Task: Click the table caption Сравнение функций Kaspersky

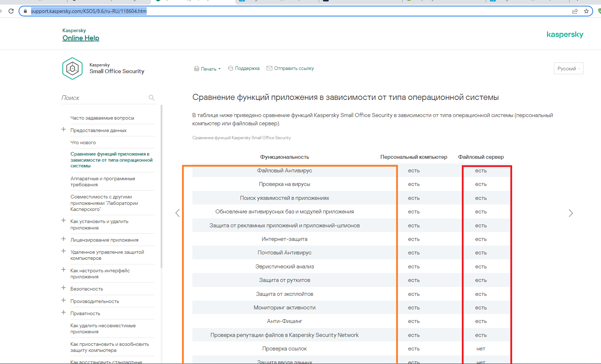Action: (x=241, y=138)
